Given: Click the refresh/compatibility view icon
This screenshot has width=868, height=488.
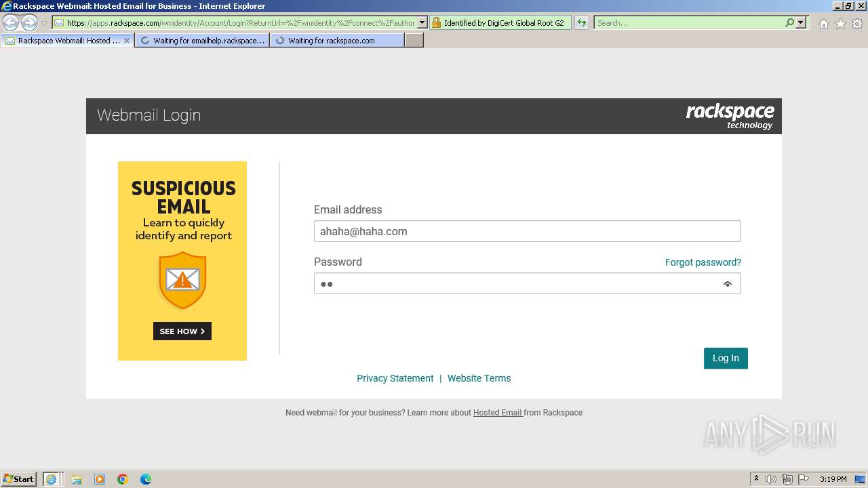Looking at the screenshot, I should (582, 23).
